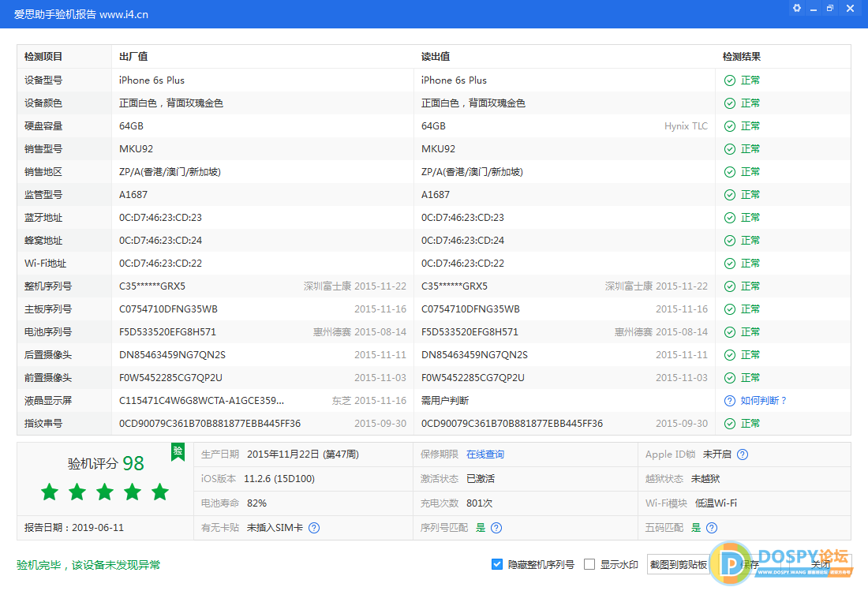The image size is (868, 591).
Task: Open the 如何判断？ link
Action: (764, 401)
